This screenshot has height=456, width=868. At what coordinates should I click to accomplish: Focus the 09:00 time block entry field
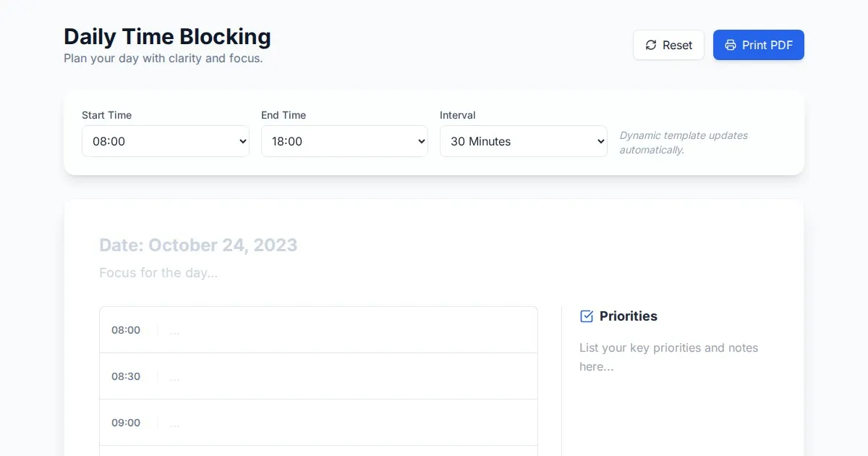pyautogui.click(x=347, y=423)
